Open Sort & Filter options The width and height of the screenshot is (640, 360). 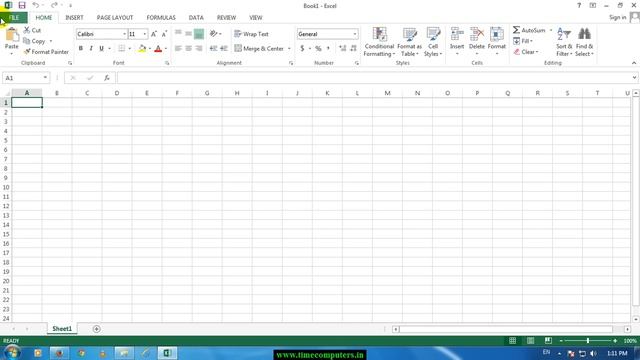[564, 42]
